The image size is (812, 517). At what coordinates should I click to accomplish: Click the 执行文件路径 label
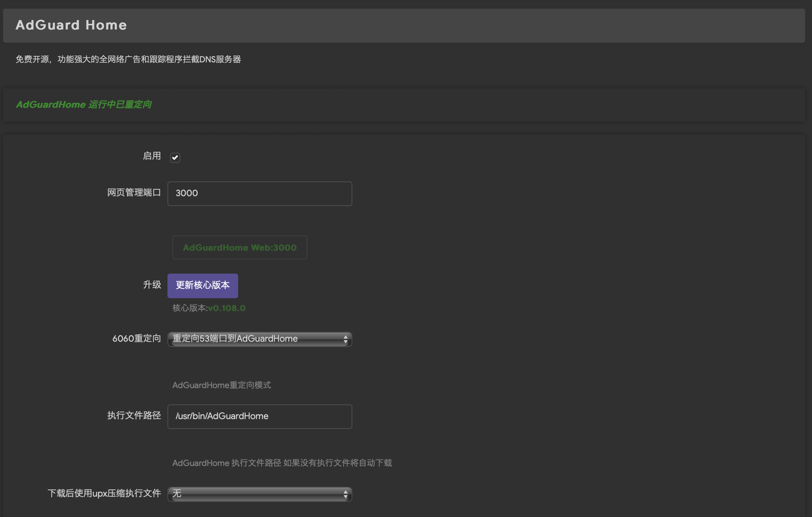point(134,415)
